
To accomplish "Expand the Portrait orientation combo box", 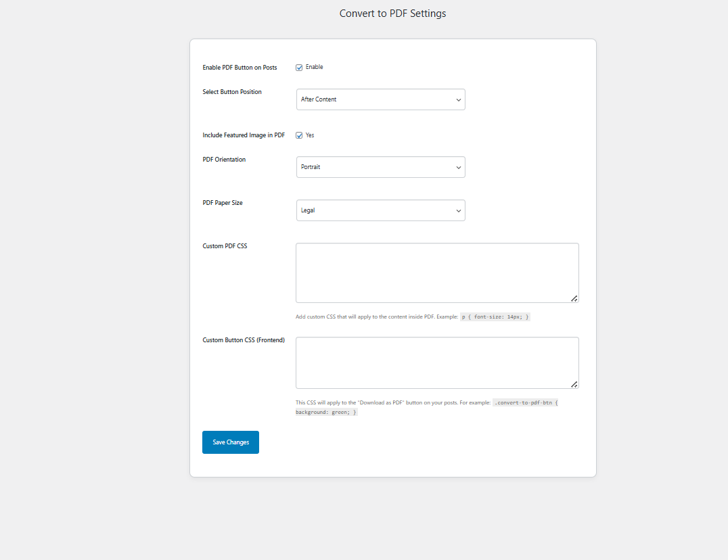I will click(x=458, y=167).
